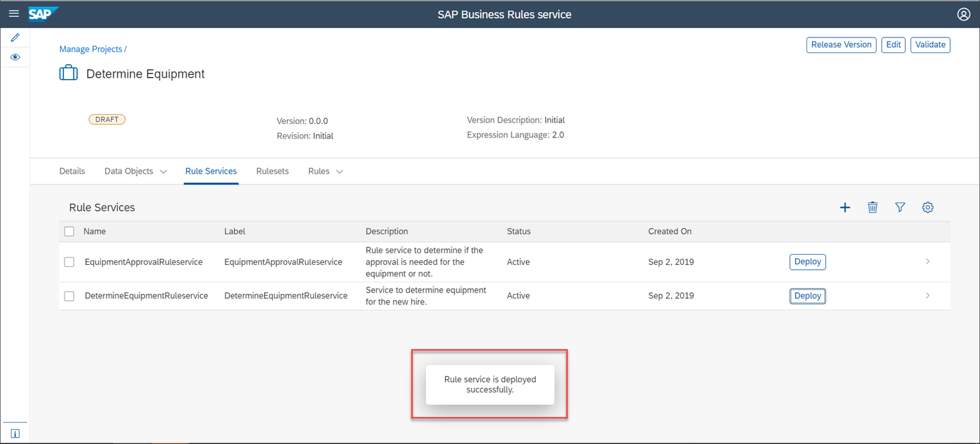Toggle the select-all checkbox in the table header
This screenshot has width=980, height=444.
tap(69, 232)
